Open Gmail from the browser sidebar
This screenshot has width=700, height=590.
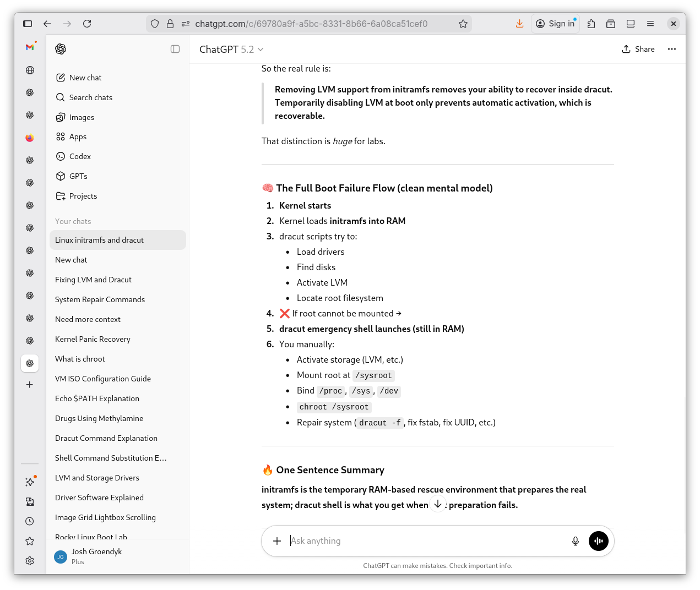coord(30,47)
